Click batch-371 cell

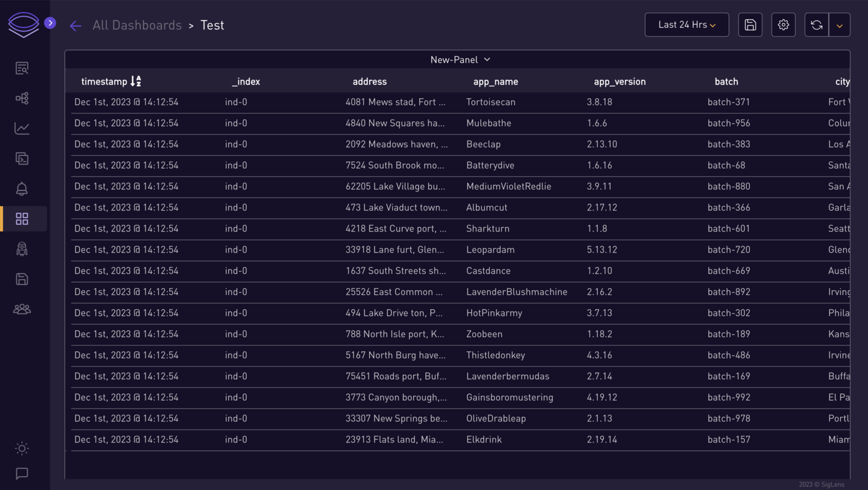(729, 102)
